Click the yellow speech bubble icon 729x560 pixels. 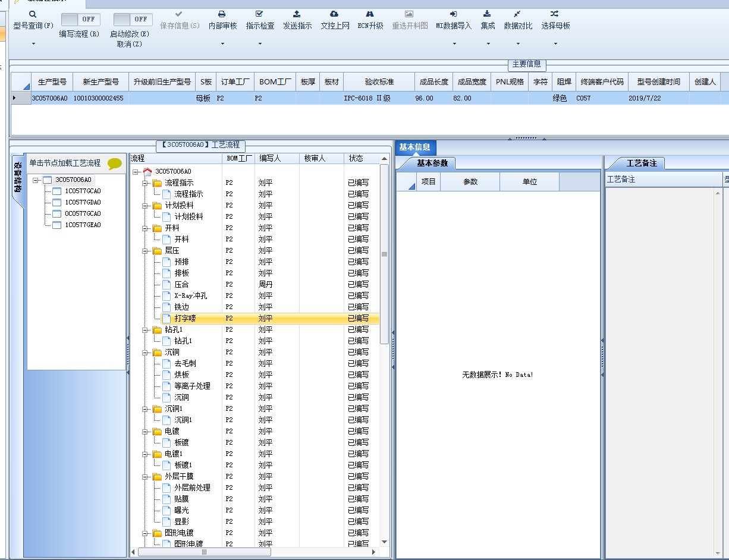115,163
